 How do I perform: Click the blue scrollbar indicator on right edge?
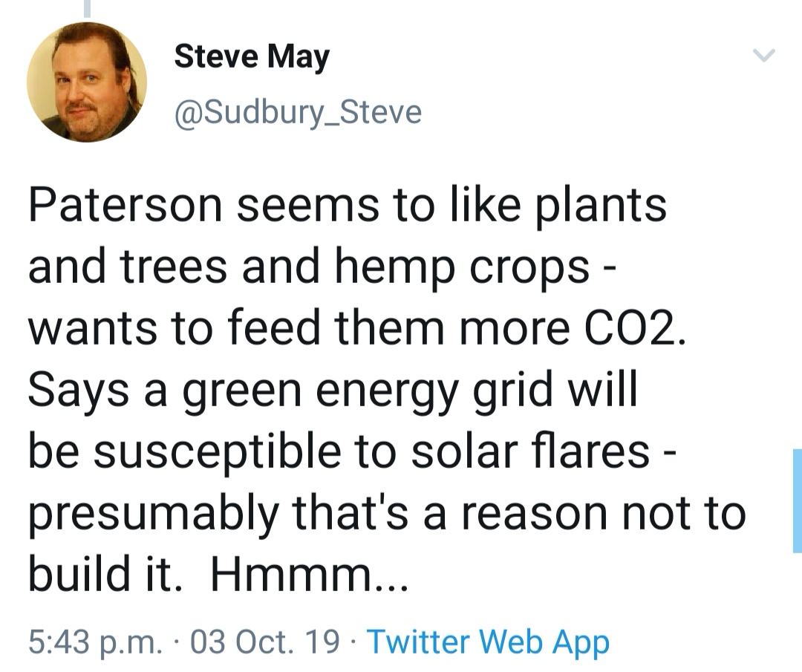tap(797, 500)
